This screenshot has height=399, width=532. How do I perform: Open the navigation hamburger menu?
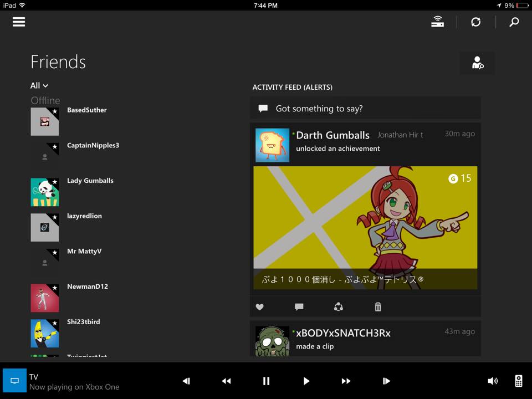coord(18,22)
